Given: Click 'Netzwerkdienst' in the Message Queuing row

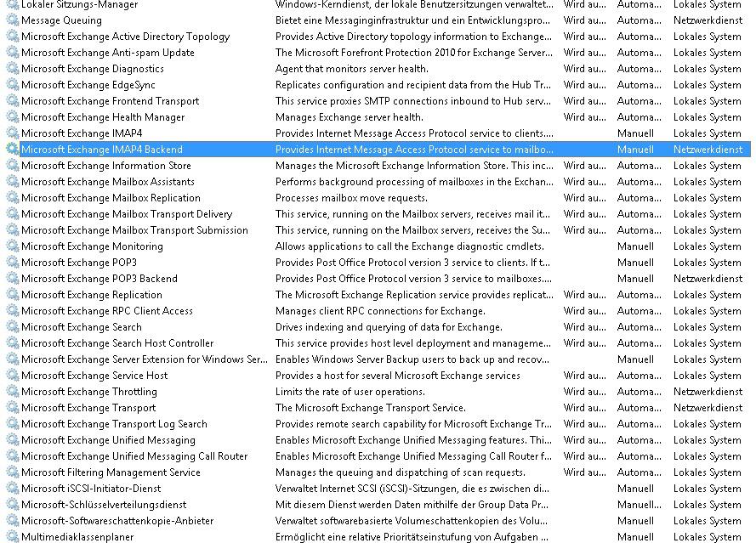Looking at the screenshot, I should pos(708,20).
